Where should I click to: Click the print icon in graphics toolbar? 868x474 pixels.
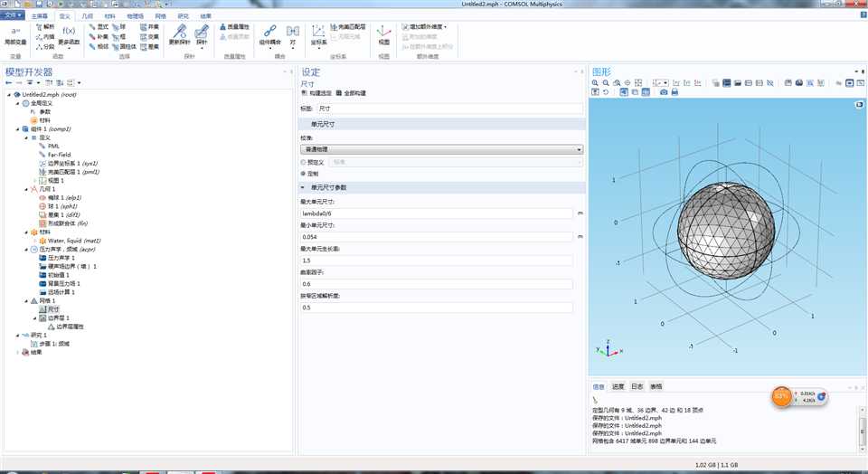click(675, 92)
